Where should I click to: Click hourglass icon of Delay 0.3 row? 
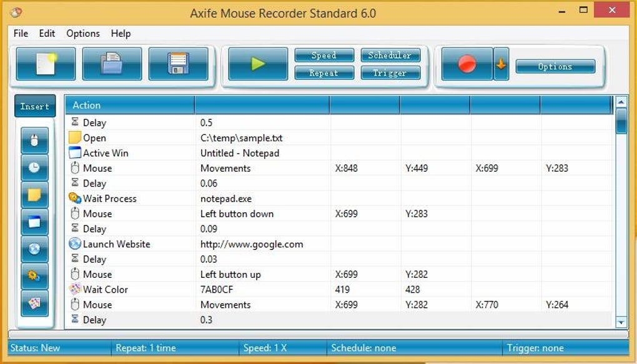(75, 319)
